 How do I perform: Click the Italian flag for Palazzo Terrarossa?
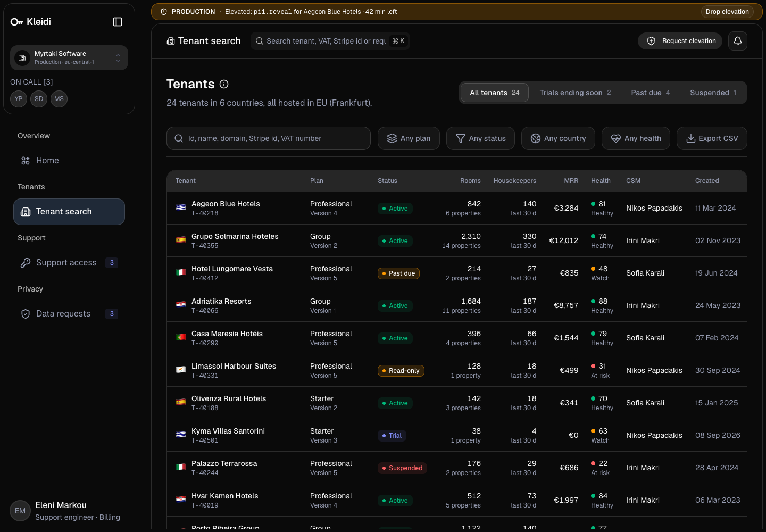pyautogui.click(x=181, y=467)
